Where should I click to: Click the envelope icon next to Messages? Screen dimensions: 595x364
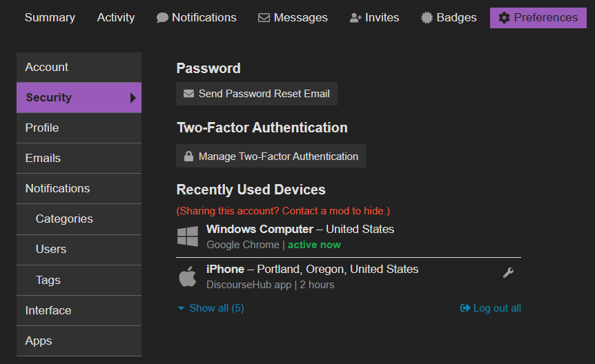[x=264, y=18]
